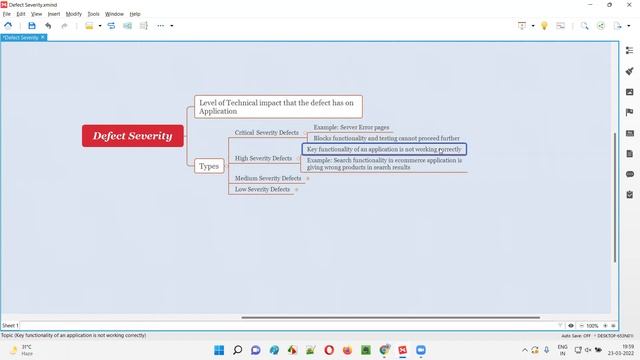Open Opera browser from taskbar
Image resolution: width=640 pixels, height=360 pixels.
coord(329,350)
